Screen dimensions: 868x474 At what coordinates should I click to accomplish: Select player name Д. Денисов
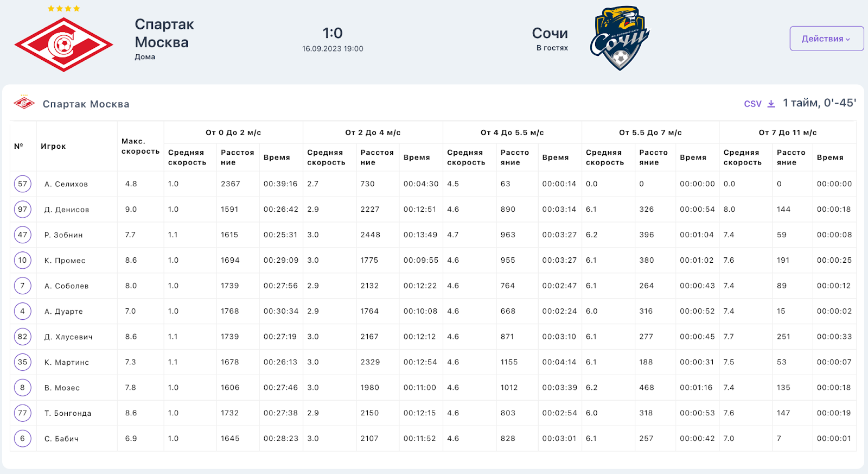pos(67,210)
